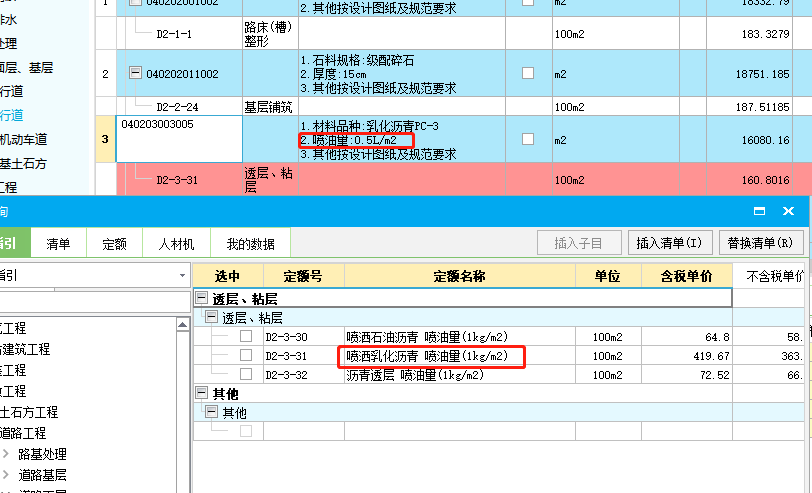Expand the 道路基层 tree node
The height and width of the screenshot is (493, 812).
point(6,474)
